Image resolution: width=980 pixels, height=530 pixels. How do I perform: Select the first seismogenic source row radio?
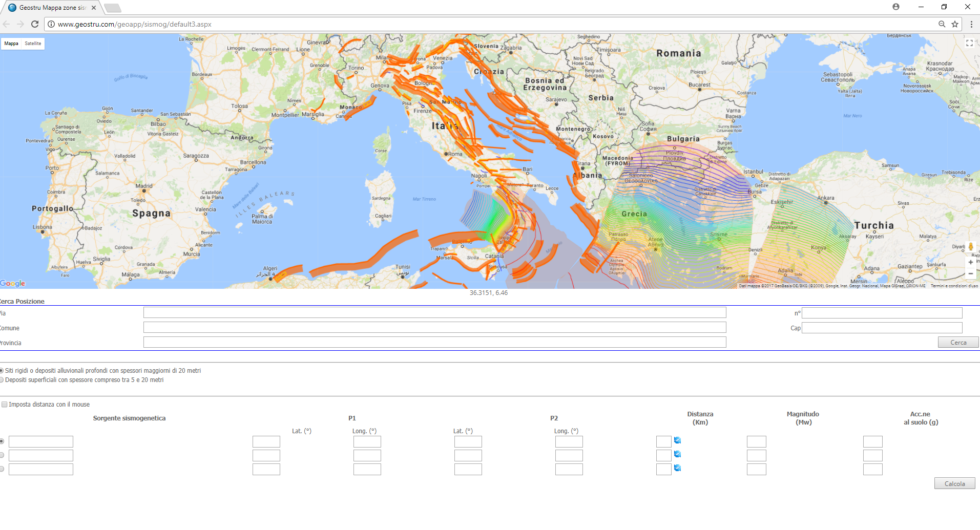[2, 441]
